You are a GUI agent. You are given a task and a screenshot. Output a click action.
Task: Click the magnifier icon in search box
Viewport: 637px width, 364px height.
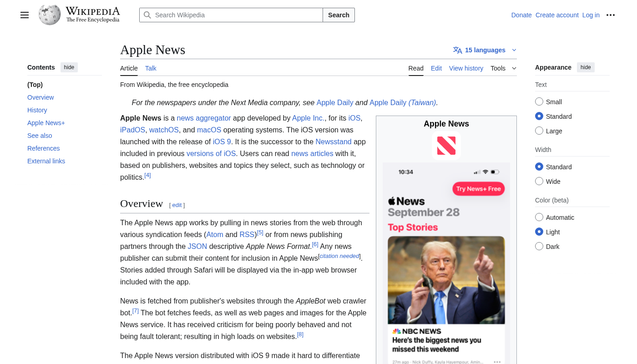click(147, 15)
